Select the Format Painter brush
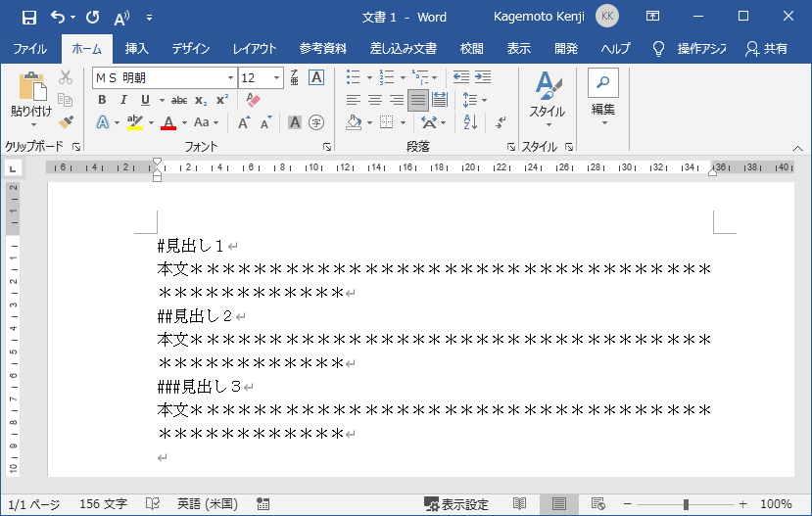Screen dimensions: 812x516 [x=66, y=122]
